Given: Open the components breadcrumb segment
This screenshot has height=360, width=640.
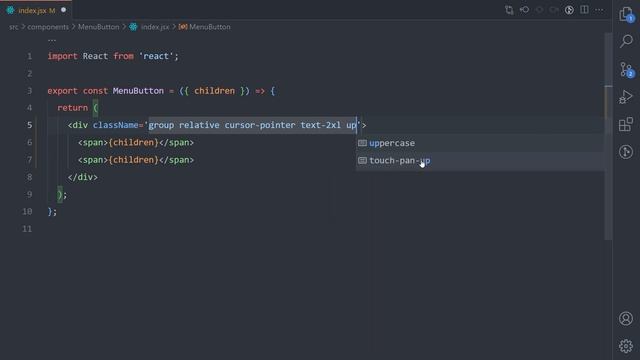Looking at the screenshot, I should 48,27.
